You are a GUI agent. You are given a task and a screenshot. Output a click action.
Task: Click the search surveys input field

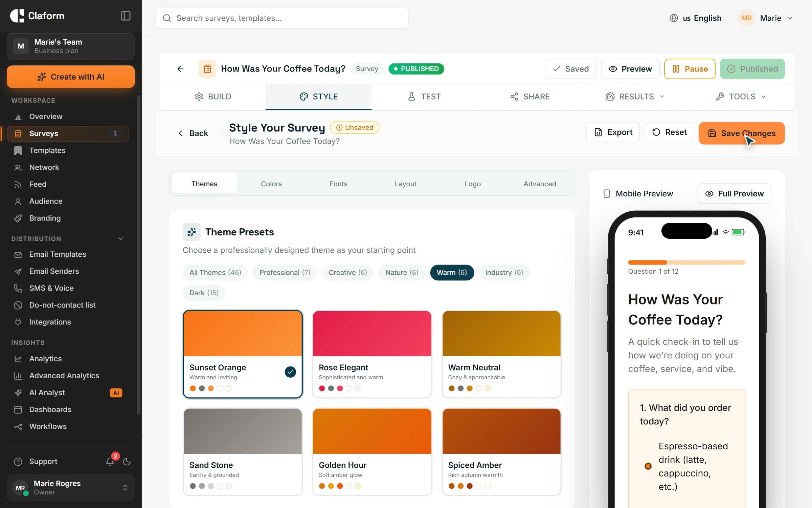pyautogui.click(x=282, y=18)
